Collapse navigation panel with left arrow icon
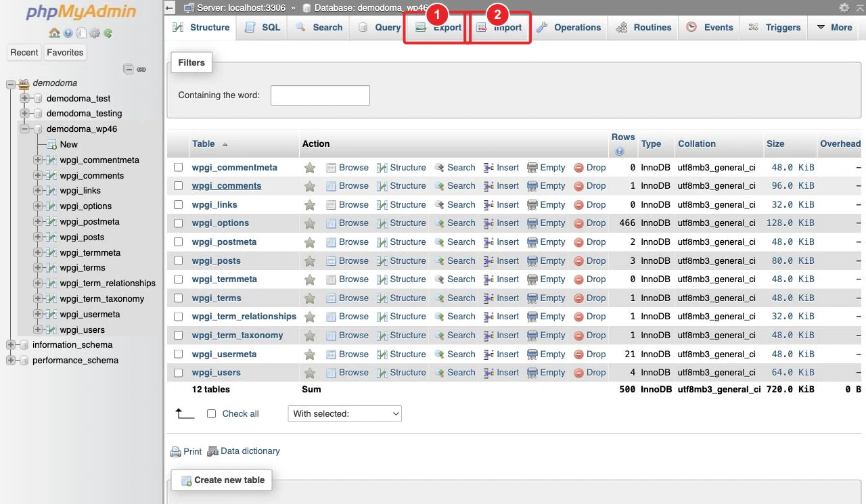866x504 pixels. [x=170, y=8]
